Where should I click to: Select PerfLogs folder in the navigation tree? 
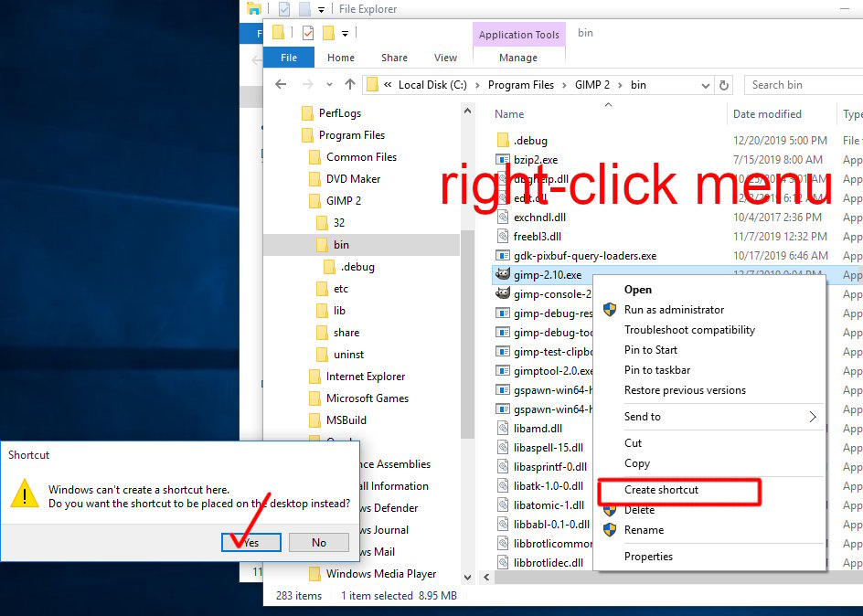coord(340,113)
